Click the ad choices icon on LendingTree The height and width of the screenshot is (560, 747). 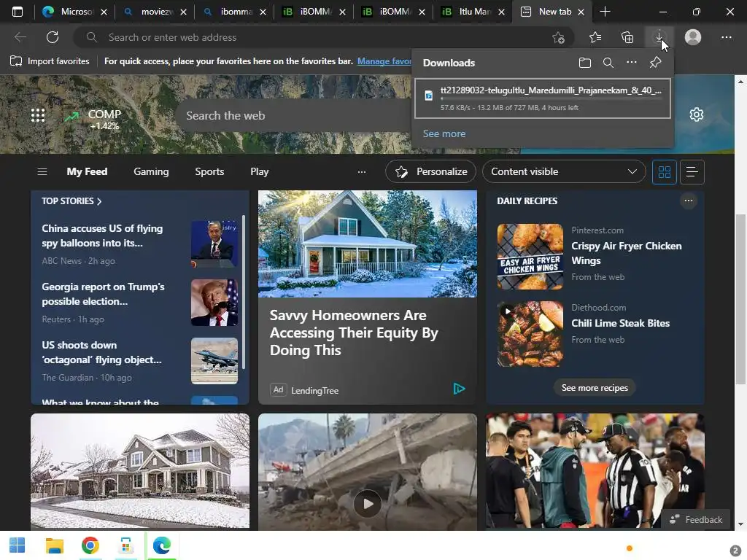459,389
